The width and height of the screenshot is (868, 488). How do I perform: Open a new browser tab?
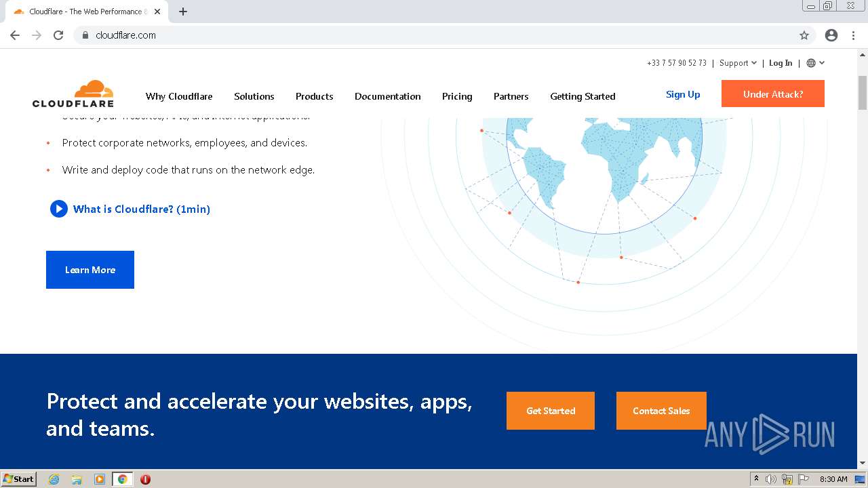pyautogui.click(x=183, y=12)
